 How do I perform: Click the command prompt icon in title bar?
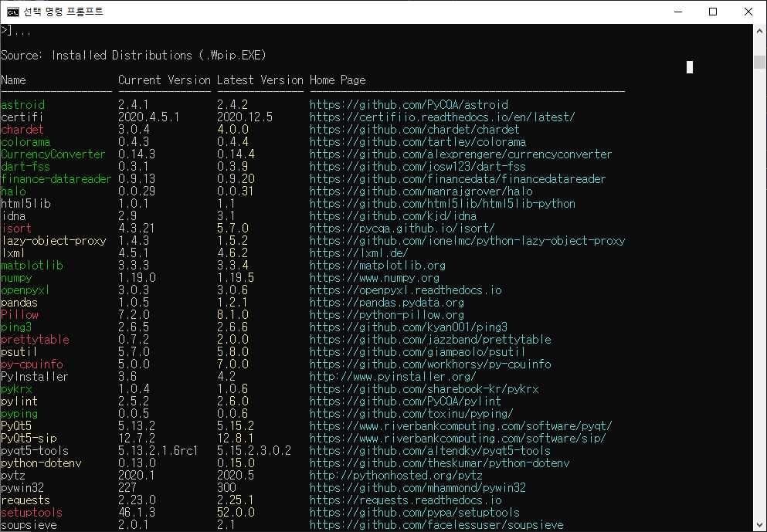[12, 12]
